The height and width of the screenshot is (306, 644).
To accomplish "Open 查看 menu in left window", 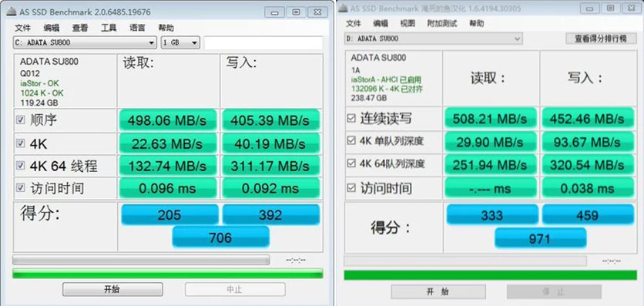I will 80,28.
